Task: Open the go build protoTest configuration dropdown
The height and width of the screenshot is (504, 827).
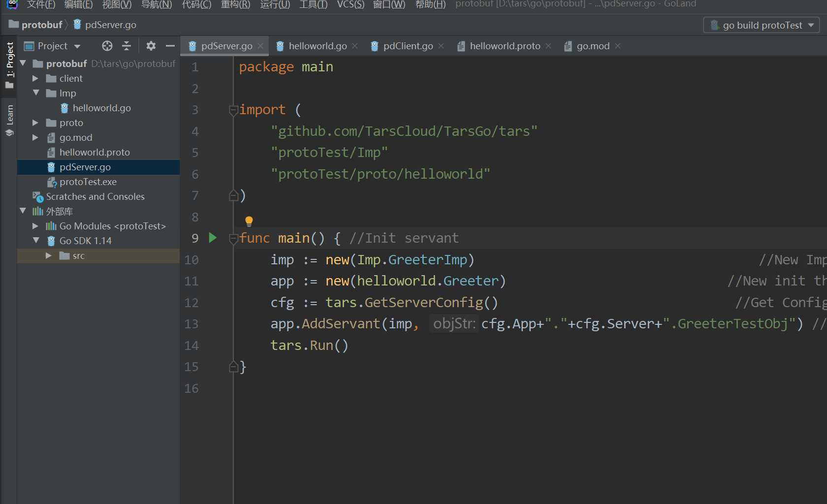Action: tap(762, 25)
